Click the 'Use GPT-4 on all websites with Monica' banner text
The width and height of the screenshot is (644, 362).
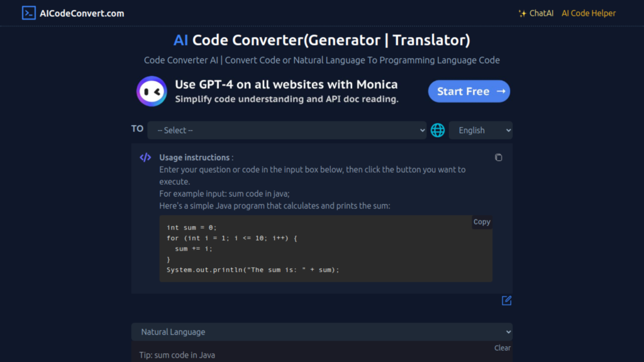point(286,84)
